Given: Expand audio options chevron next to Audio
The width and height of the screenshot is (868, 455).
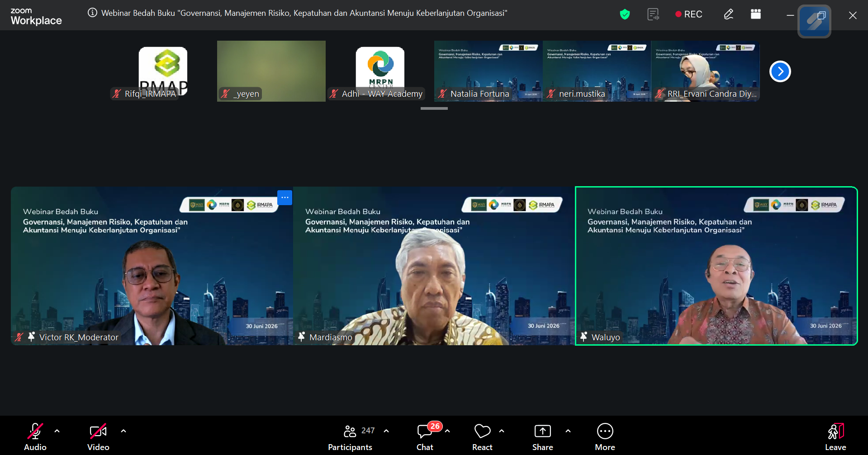Looking at the screenshot, I should [57, 431].
